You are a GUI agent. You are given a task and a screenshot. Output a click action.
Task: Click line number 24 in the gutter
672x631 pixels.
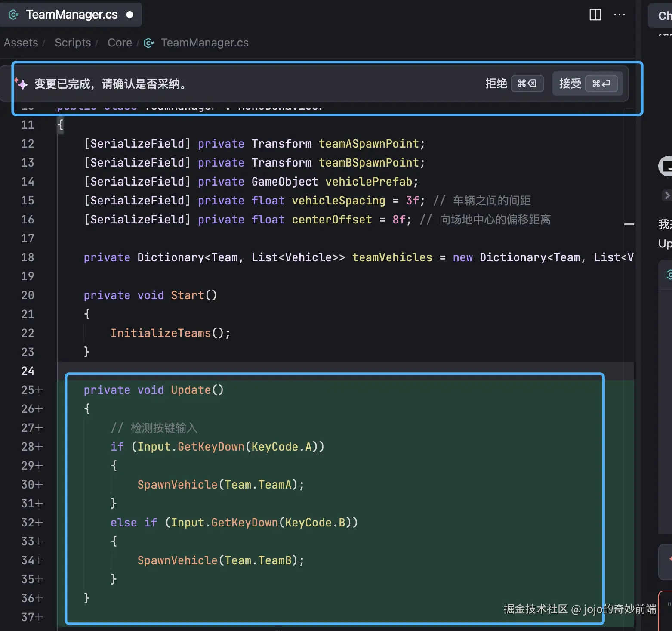click(x=28, y=371)
